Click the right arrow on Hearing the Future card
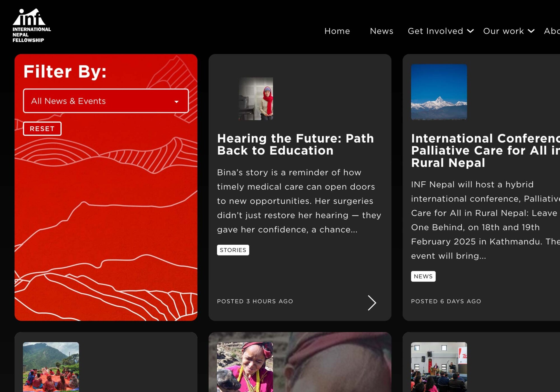The width and height of the screenshot is (560, 392). [x=372, y=303]
